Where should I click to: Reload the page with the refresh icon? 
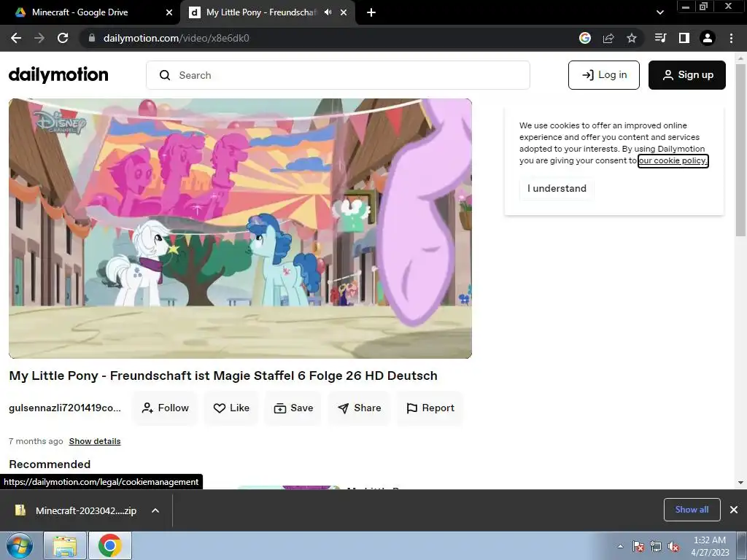tap(63, 38)
